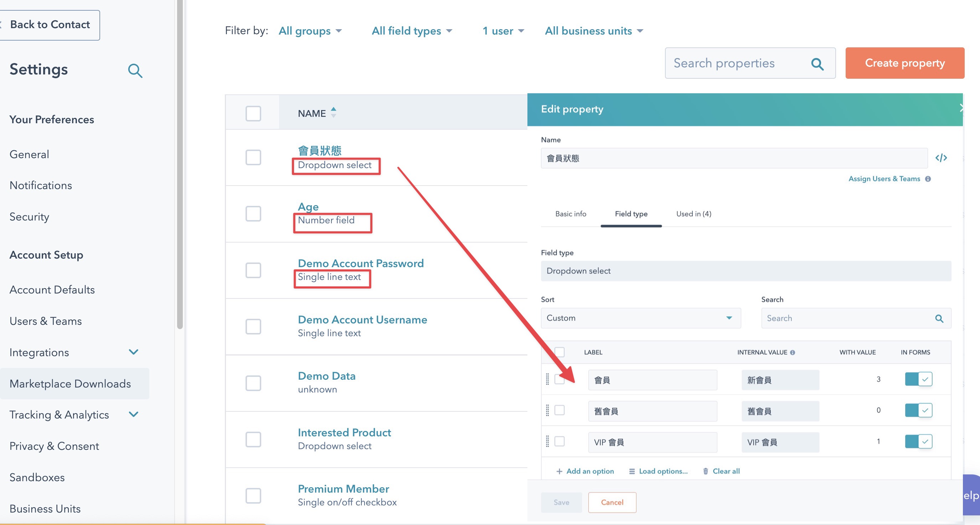The image size is (980, 525).
Task: Click the sidebar vertical scrollbar
Action: coord(180,163)
